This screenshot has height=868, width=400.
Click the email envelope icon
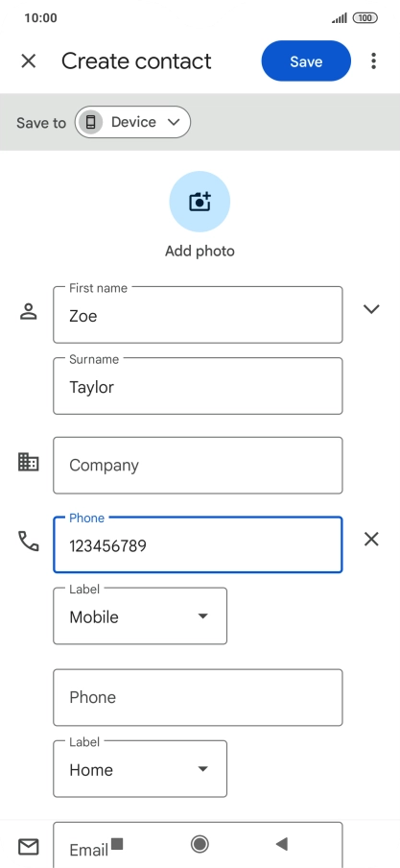click(28, 847)
